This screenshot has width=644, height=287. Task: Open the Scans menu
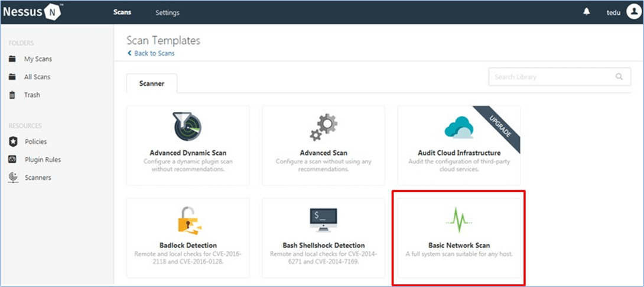[122, 12]
